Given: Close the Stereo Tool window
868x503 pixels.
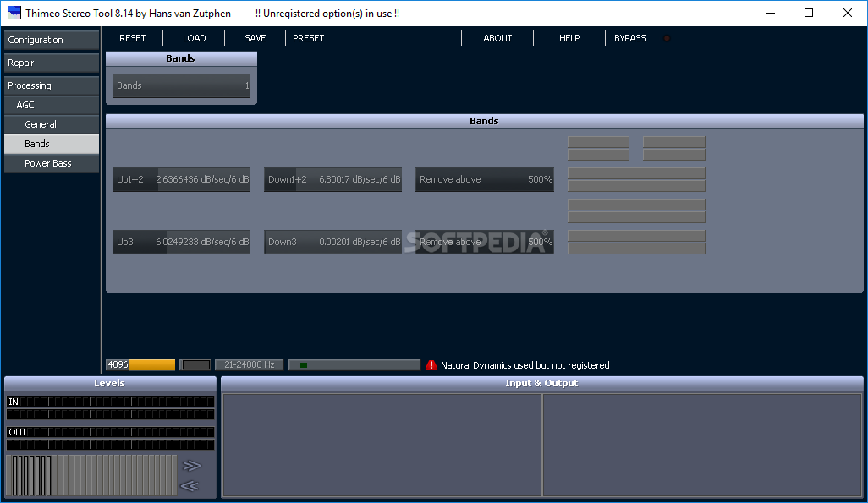Looking at the screenshot, I should pyautogui.click(x=848, y=13).
